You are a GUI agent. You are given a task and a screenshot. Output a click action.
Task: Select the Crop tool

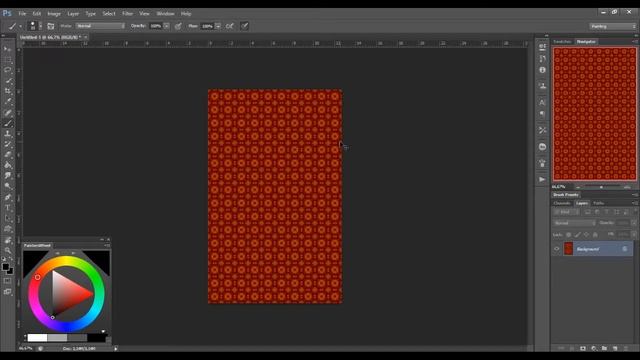(8, 91)
